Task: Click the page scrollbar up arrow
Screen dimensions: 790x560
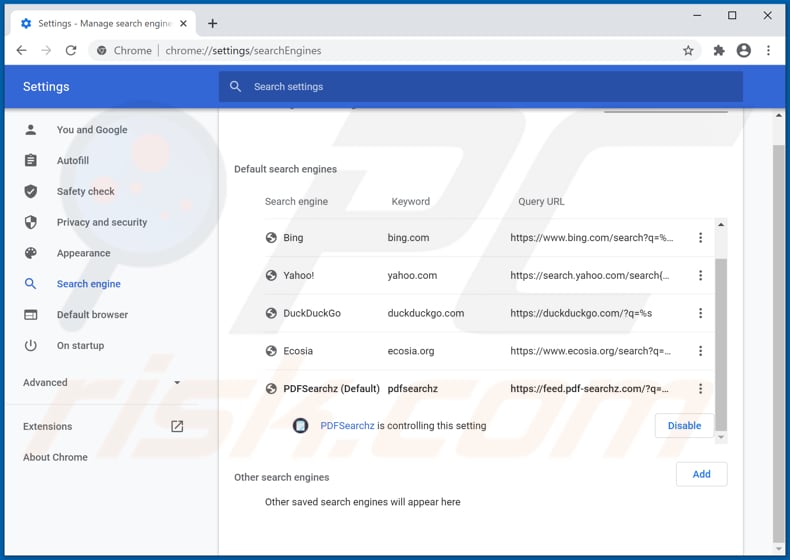Action: [779, 116]
